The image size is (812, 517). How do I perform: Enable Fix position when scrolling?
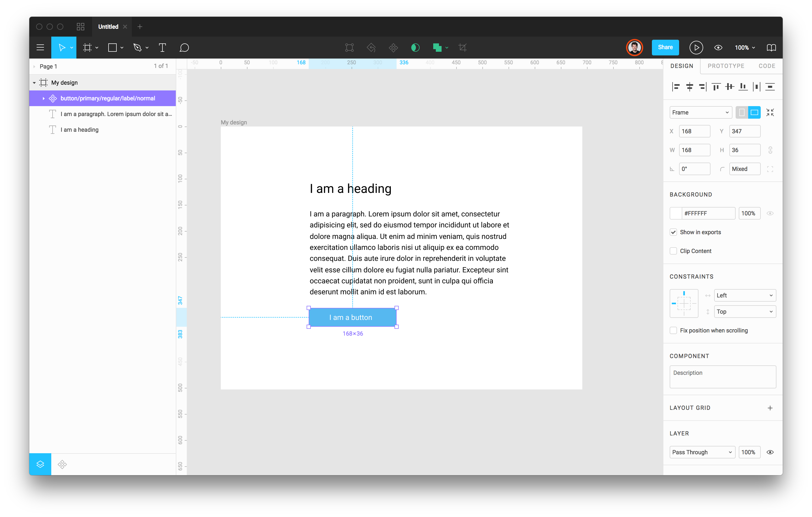pos(673,330)
